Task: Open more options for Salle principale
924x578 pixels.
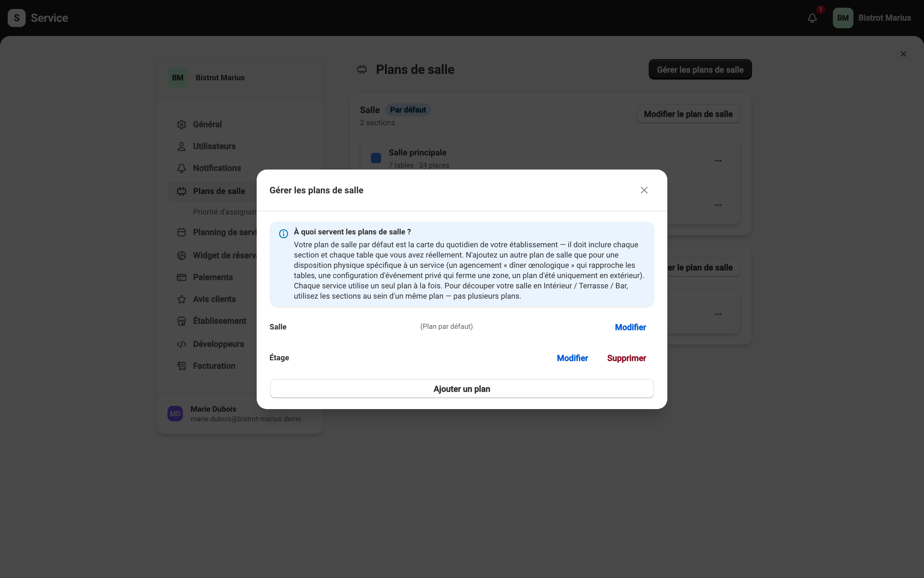Action: coord(718,161)
